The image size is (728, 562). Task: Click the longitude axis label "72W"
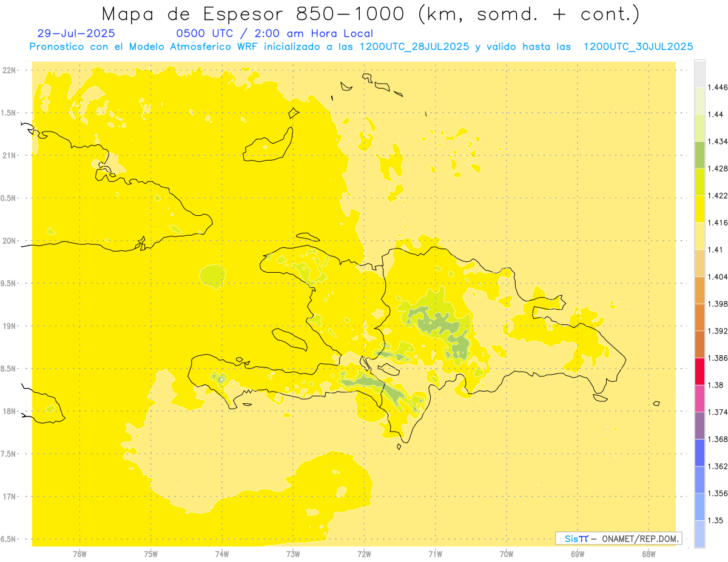364,554
